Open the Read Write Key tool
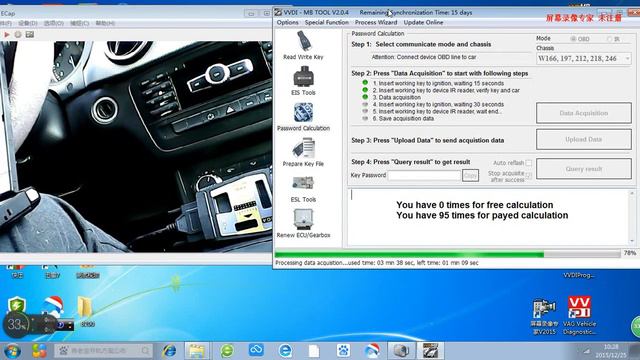This screenshot has width=640, height=360. (303, 45)
